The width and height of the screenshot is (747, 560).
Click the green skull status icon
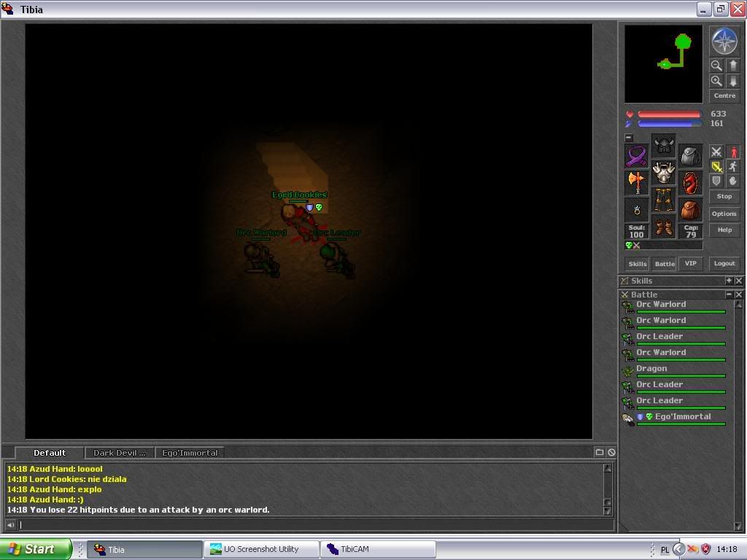pyautogui.click(x=629, y=245)
